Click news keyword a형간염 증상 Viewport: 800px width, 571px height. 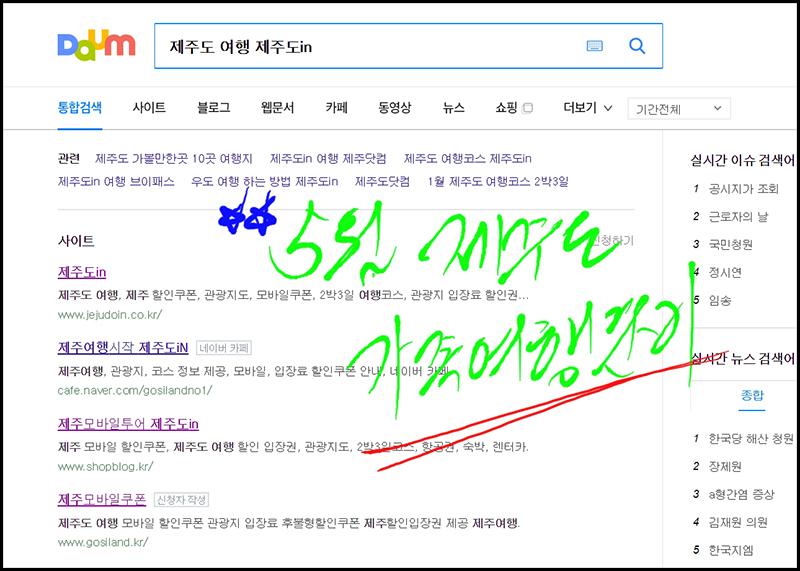pyautogui.click(x=741, y=494)
